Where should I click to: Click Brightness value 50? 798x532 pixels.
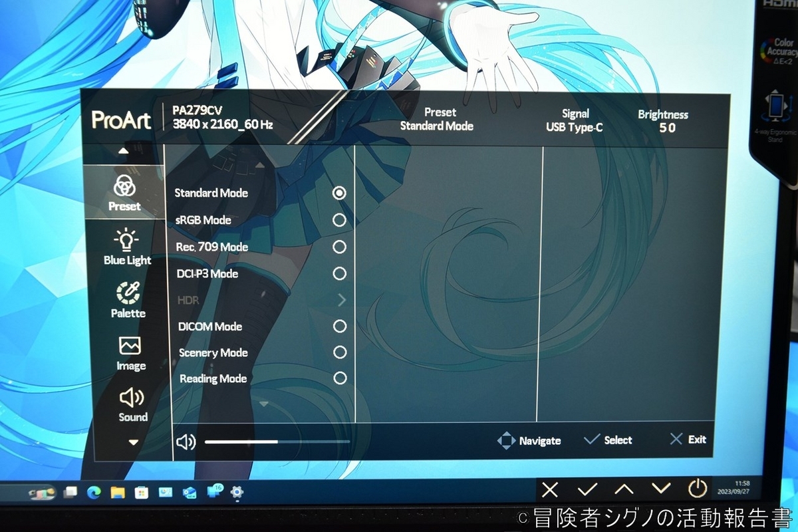pyautogui.click(x=667, y=128)
